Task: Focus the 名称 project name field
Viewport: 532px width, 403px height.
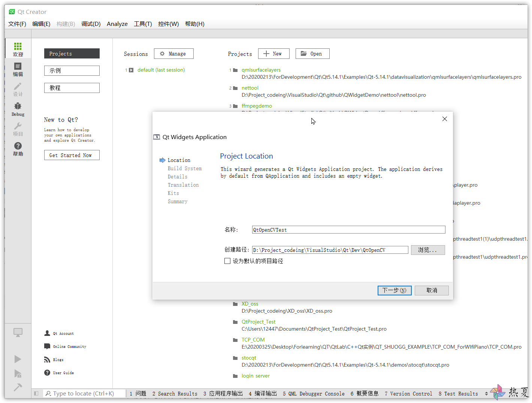Action: 349,230
